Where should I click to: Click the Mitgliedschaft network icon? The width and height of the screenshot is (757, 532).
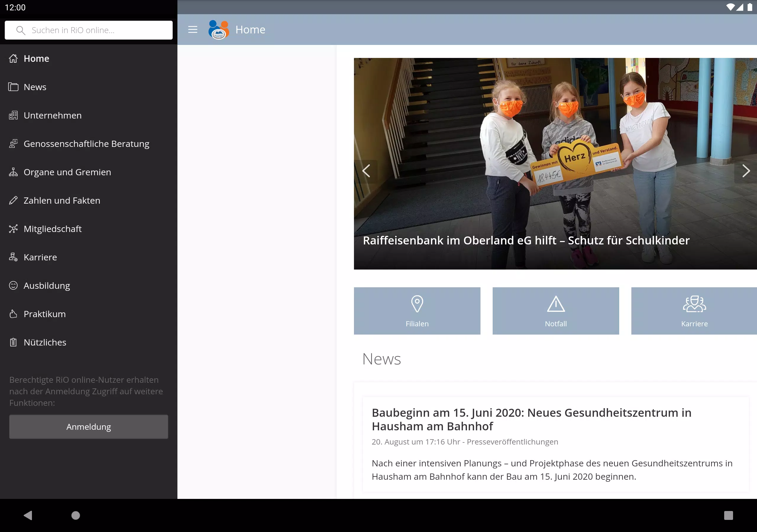(13, 229)
